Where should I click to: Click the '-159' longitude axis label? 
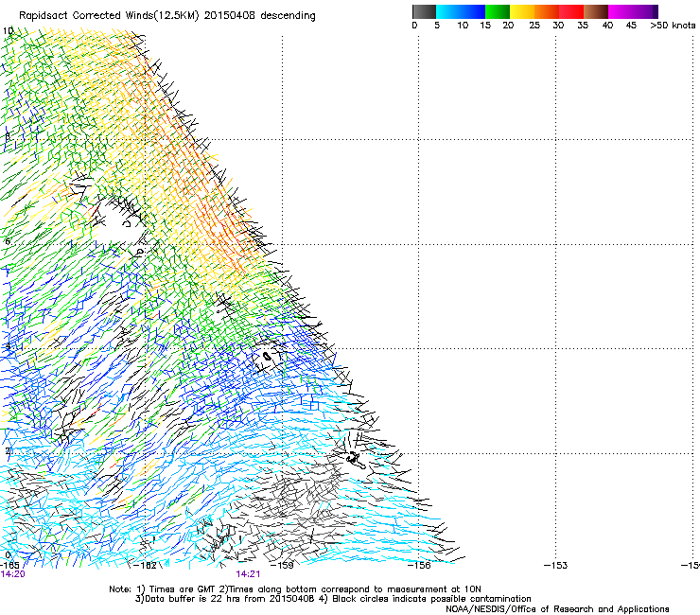[282, 566]
